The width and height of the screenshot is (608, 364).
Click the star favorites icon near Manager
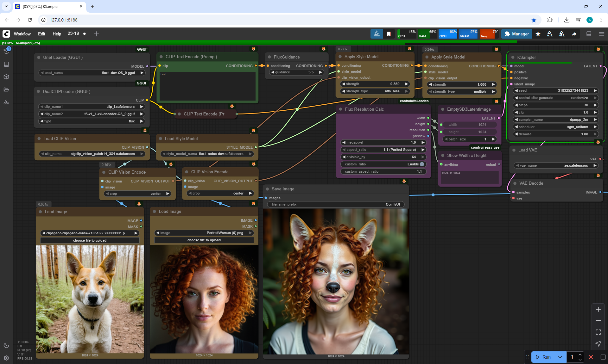pyautogui.click(x=538, y=34)
